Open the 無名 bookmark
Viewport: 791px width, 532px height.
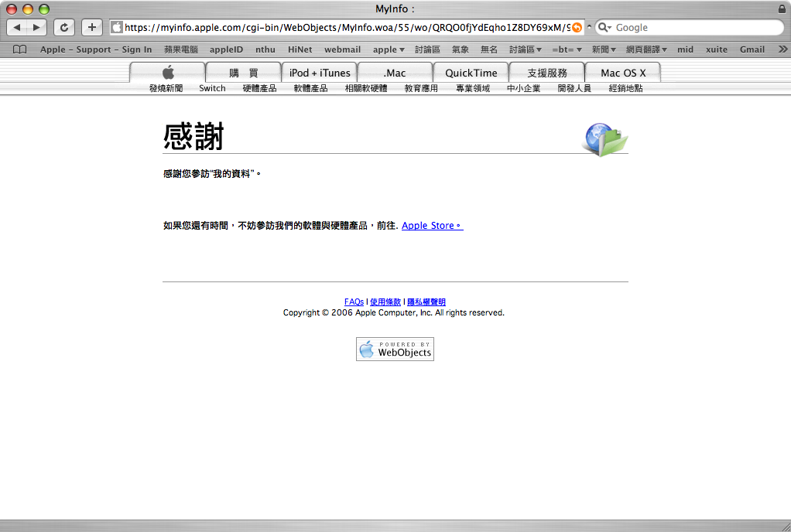pyautogui.click(x=489, y=49)
